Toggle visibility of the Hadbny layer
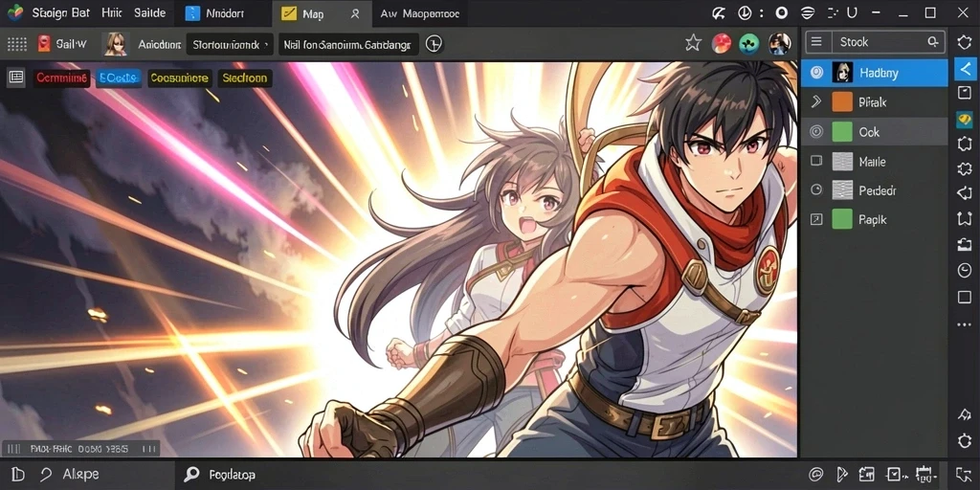 (816, 73)
